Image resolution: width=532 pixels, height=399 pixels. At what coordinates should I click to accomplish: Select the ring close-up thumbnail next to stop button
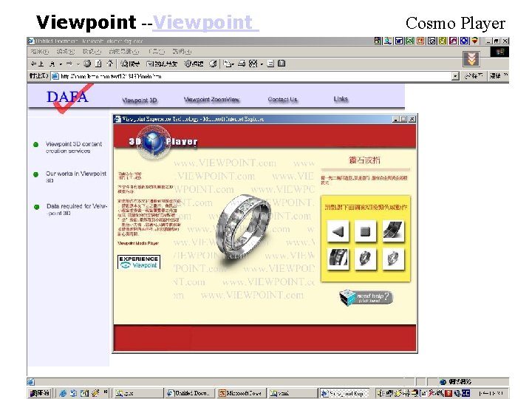(393, 231)
